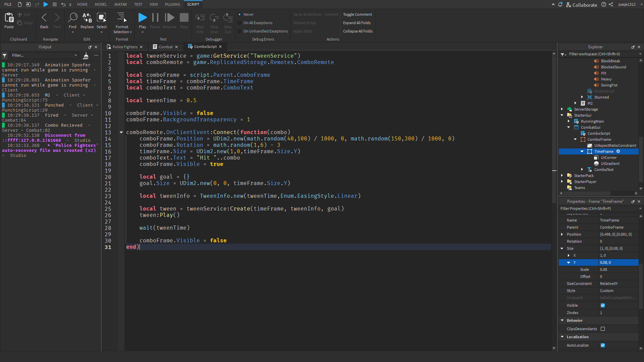The height and width of the screenshot is (362, 644).
Task: Switch to the Combat script tab
Action: point(166,47)
